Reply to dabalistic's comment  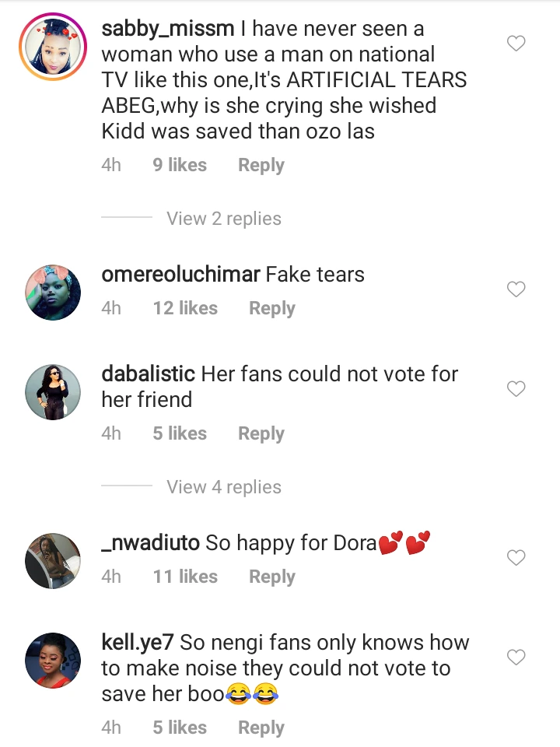(x=261, y=433)
